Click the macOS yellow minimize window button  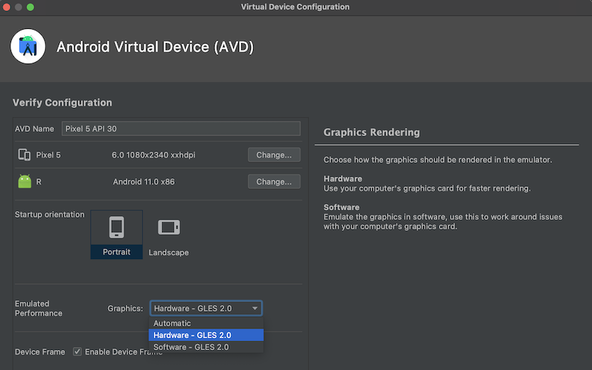click(x=18, y=7)
